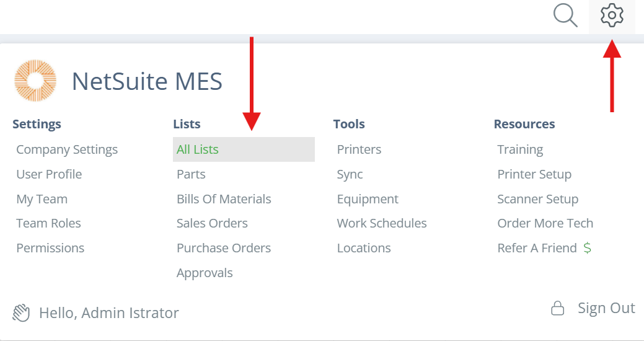644x341 pixels.
Task: Click the NetSuite MES title text
Action: pos(147,81)
